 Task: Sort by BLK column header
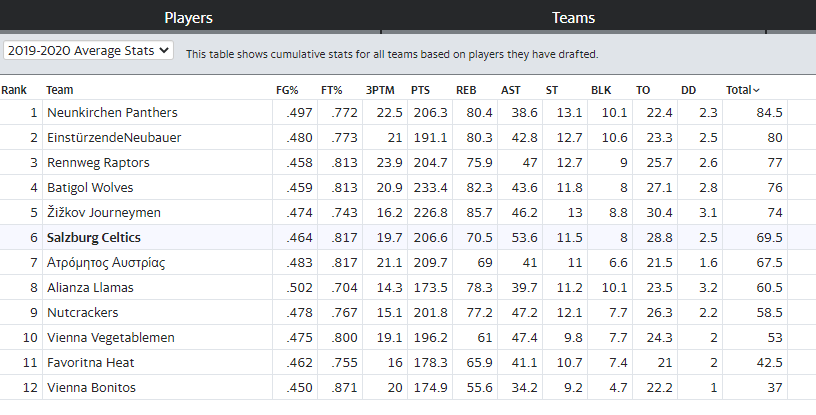601,90
